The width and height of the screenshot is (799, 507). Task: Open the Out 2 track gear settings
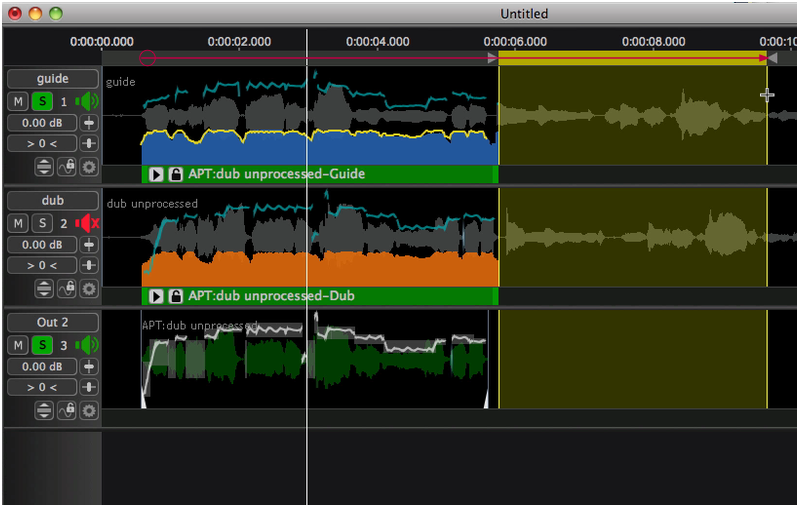pyautogui.click(x=89, y=411)
